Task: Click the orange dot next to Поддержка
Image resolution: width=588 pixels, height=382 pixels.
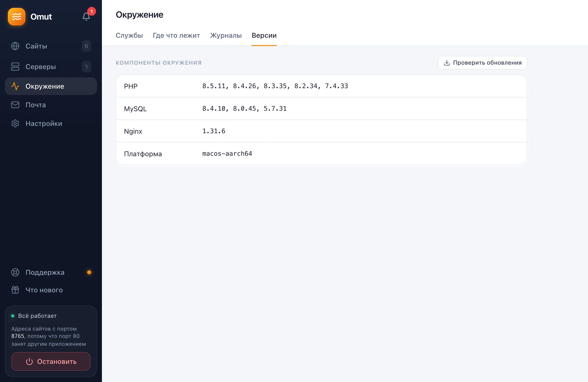Action: [89, 272]
